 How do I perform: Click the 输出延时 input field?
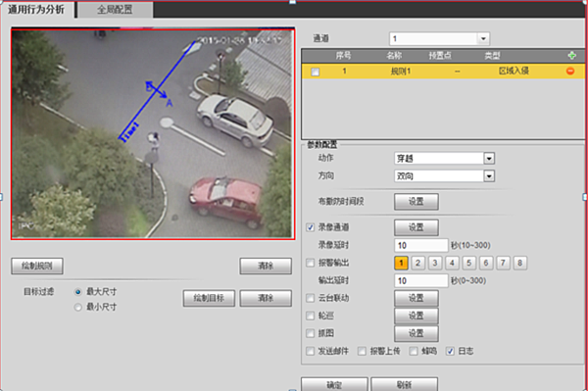pyautogui.click(x=421, y=280)
